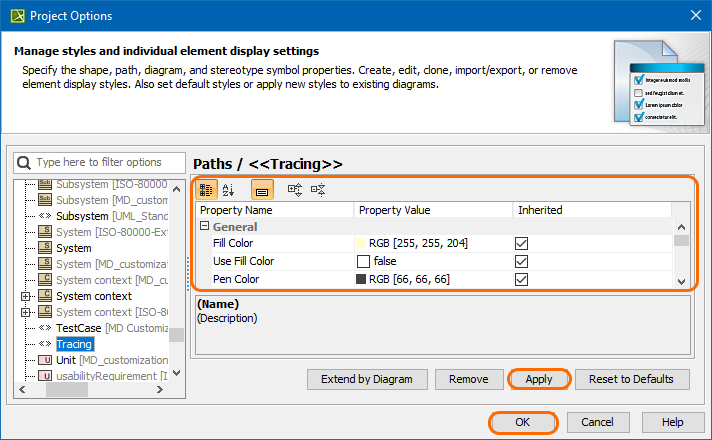Enable the Use Fill Color value checkbox
The image size is (712, 440).
(x=364, y=261)
